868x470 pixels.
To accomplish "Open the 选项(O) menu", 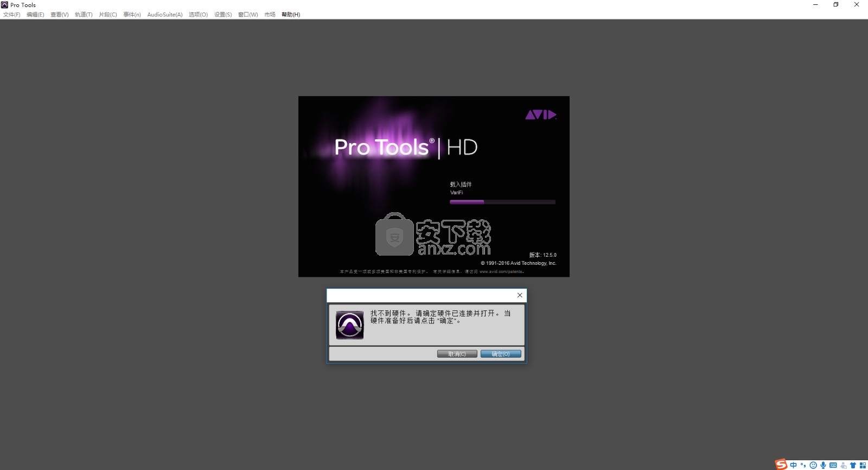I will click(x=198, y=15).
